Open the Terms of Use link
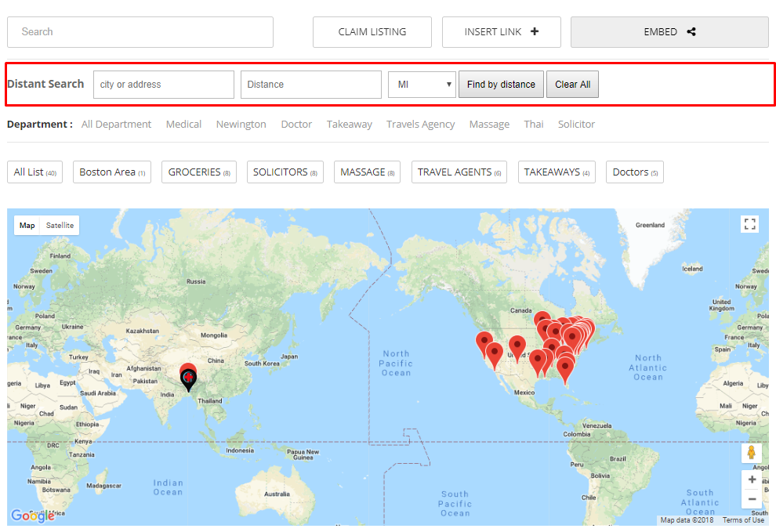776x532 pixels. [x=743, y=520]
